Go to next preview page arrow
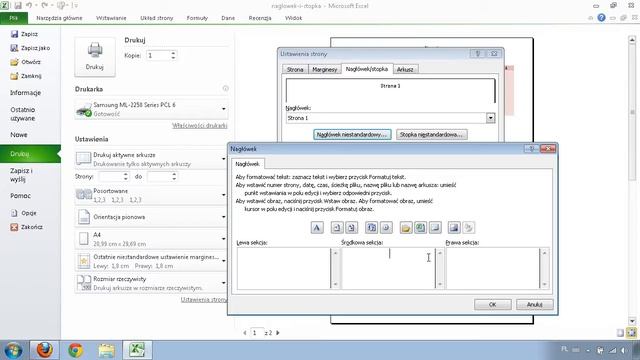The width and height of the screenshot is (640, 360). pyautogui.click(x=278, y=333)
